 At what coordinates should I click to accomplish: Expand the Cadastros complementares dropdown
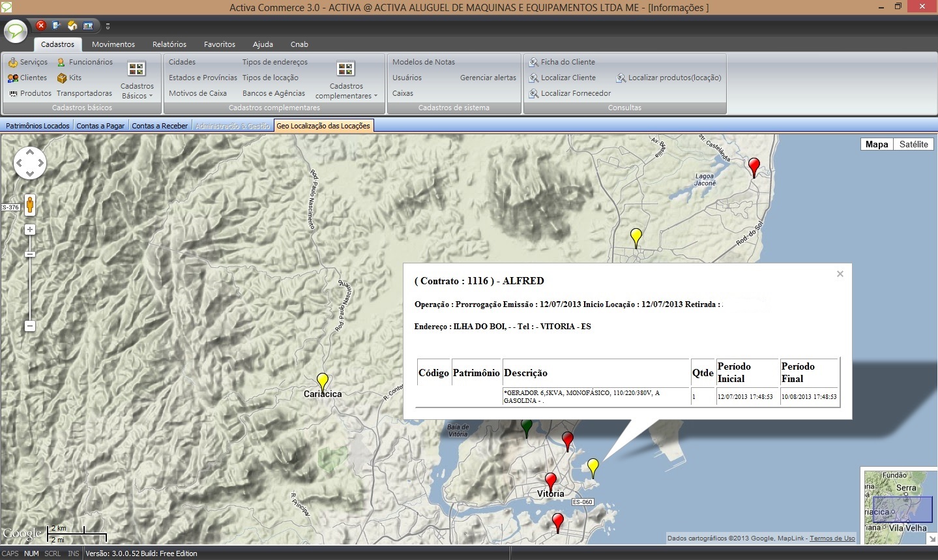346,91
